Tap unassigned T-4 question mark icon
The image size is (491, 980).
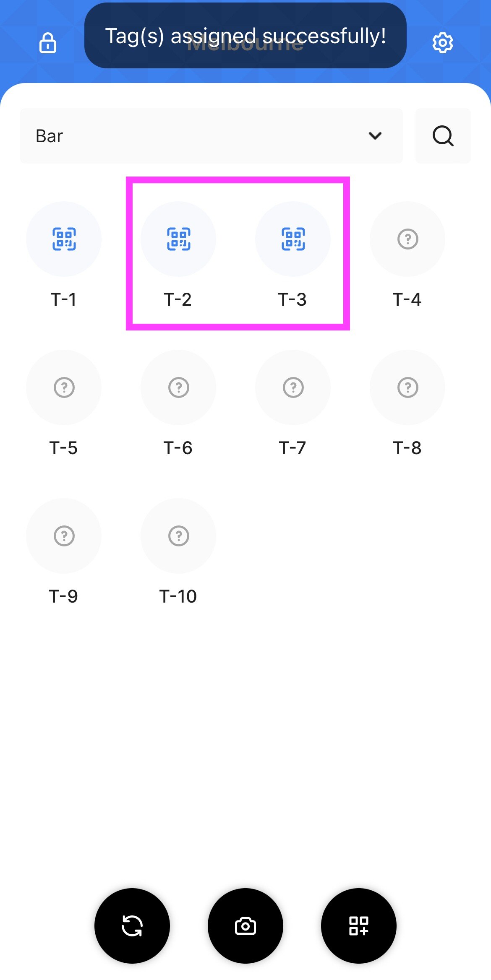407,239
